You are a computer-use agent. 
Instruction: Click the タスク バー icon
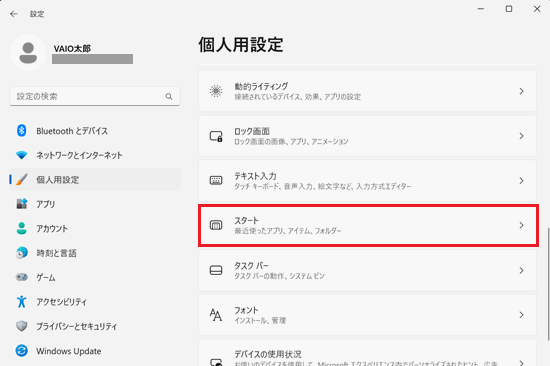(216, 270)
